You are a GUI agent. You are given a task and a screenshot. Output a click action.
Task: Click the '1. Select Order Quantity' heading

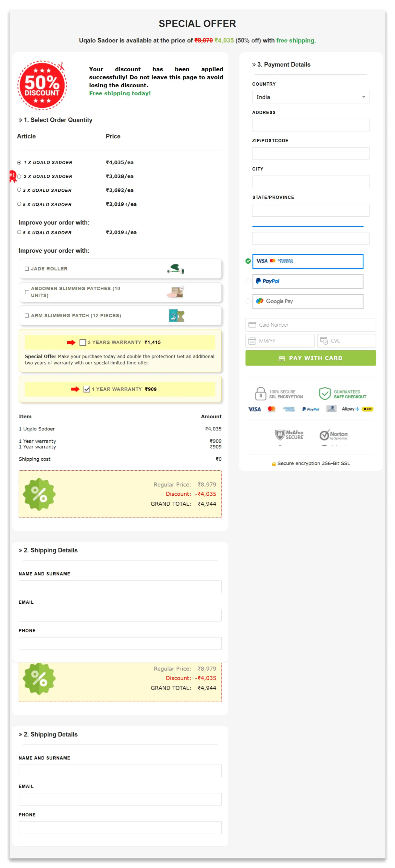(55, 120)
